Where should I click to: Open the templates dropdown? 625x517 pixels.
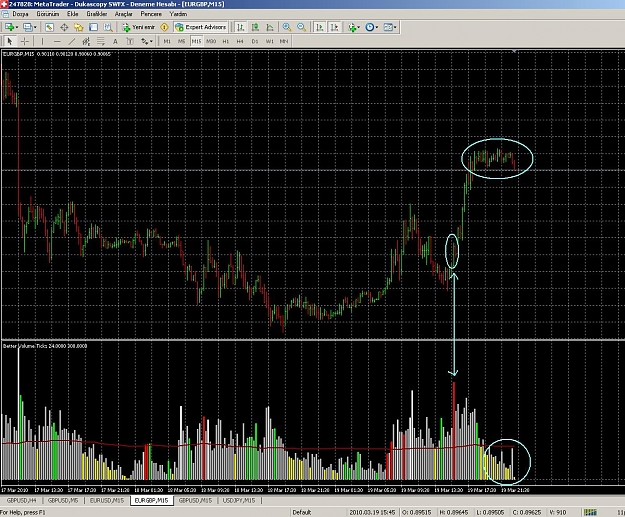coord(395,27)
